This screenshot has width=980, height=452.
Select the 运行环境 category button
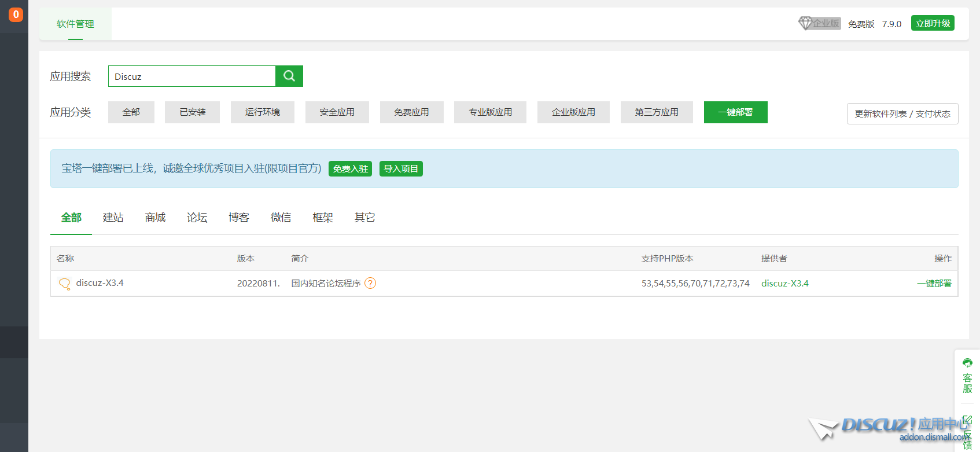tap(262, 112)
